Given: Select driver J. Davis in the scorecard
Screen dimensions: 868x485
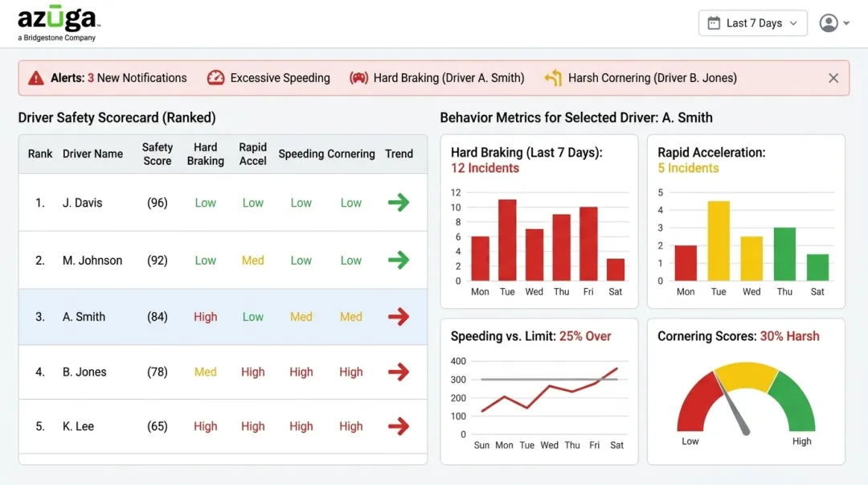Looking at the screenshot, I should coord(223,203).
